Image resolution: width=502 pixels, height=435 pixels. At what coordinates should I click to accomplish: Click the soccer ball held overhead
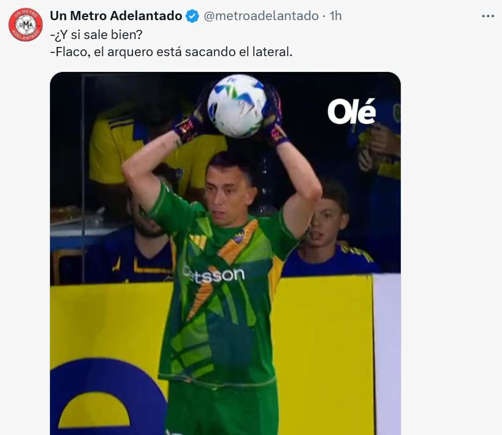[x=237, y=106]
